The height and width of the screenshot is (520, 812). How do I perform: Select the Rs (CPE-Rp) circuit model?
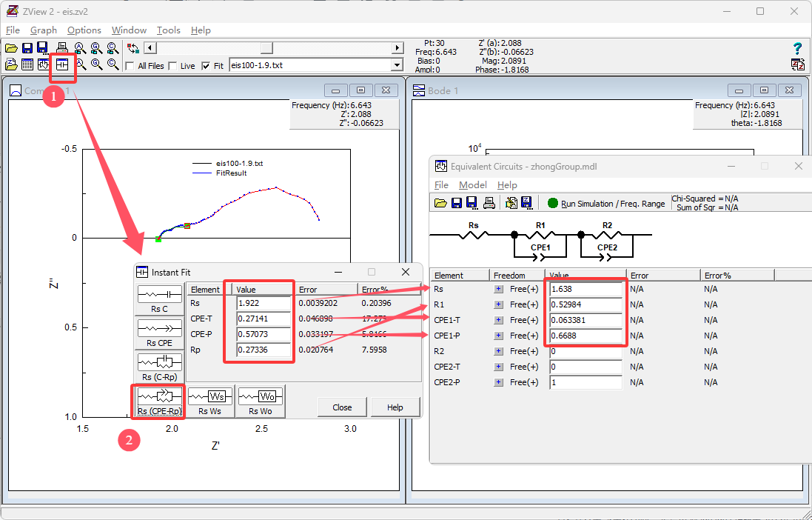pos(160,401)
